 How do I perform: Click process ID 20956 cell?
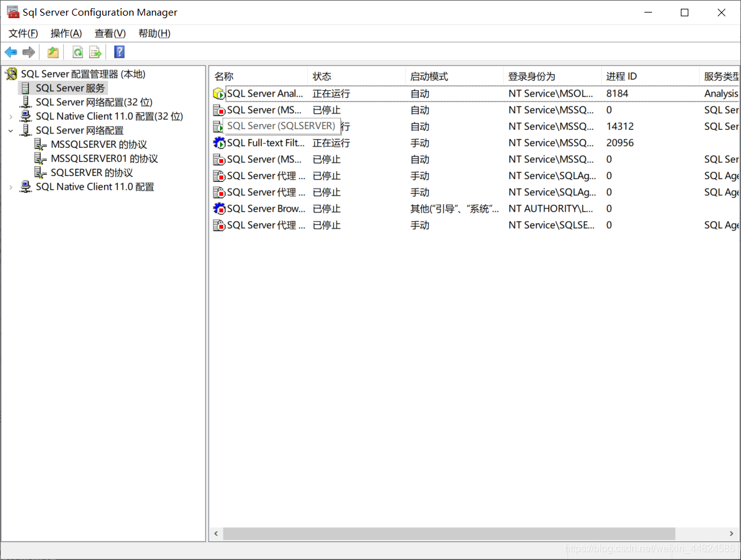click(620, 143)
